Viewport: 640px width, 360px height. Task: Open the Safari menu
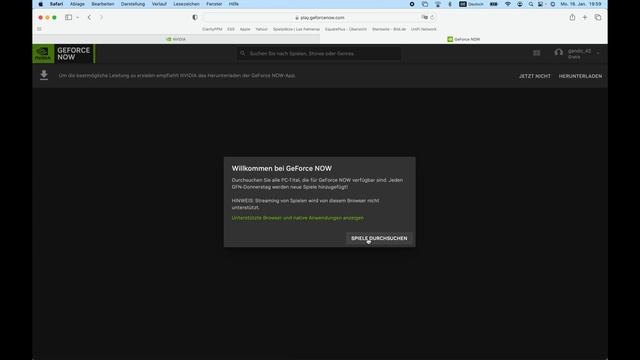56,4
